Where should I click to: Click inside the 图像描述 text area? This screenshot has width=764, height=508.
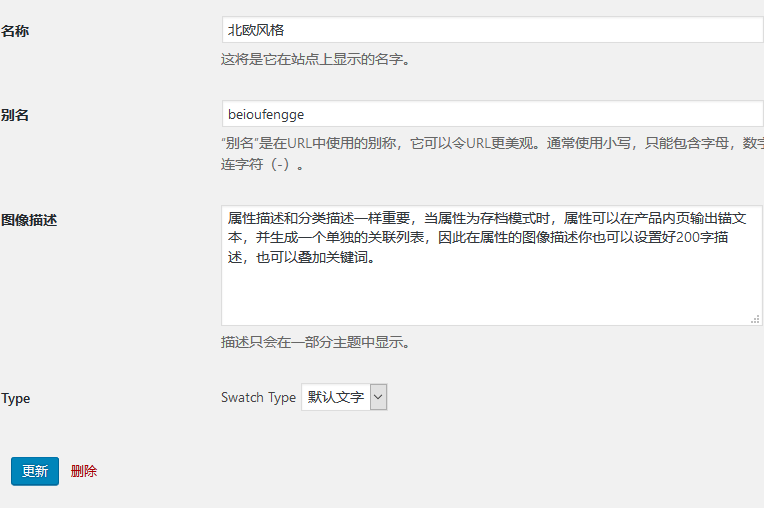490,290
